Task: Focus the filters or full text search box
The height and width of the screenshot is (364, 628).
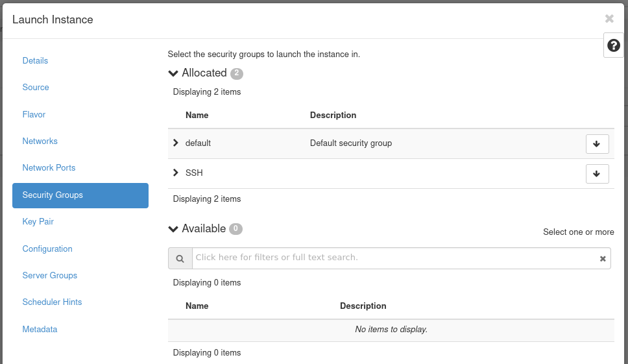Action: 394,258
